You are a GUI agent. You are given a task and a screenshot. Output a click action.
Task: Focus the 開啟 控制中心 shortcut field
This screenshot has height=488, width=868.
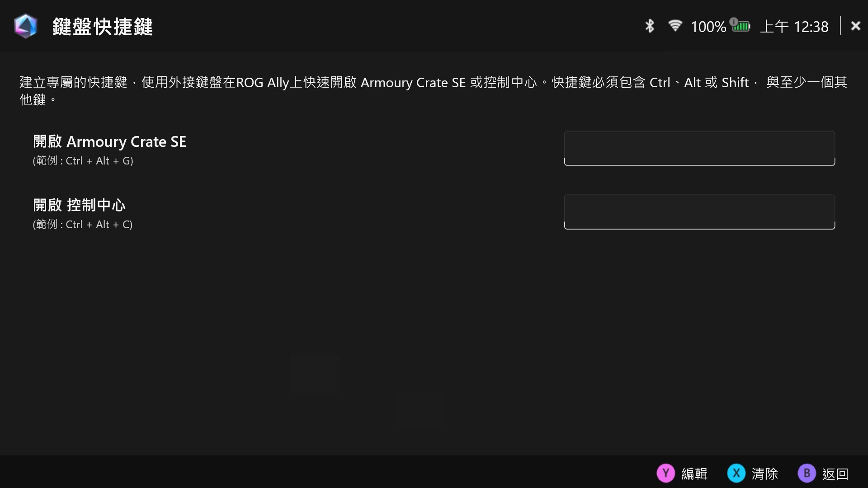tap(699, 212)
